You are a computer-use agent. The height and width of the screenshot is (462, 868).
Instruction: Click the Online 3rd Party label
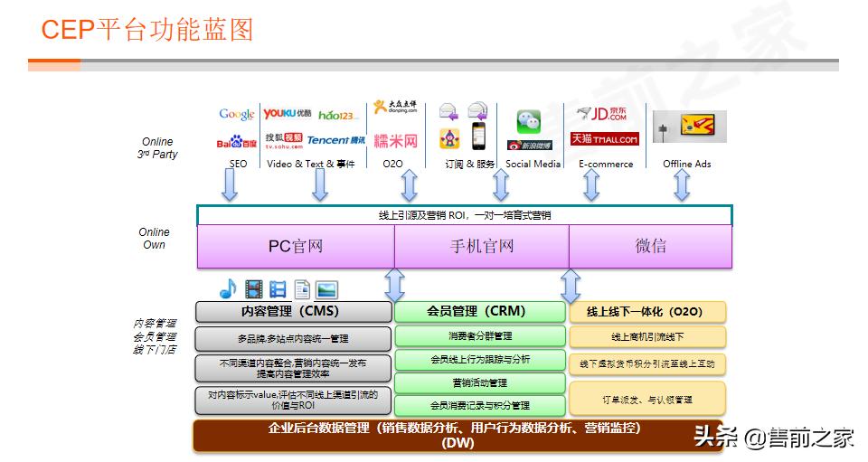pyautogui.click(x=157, y=147)
